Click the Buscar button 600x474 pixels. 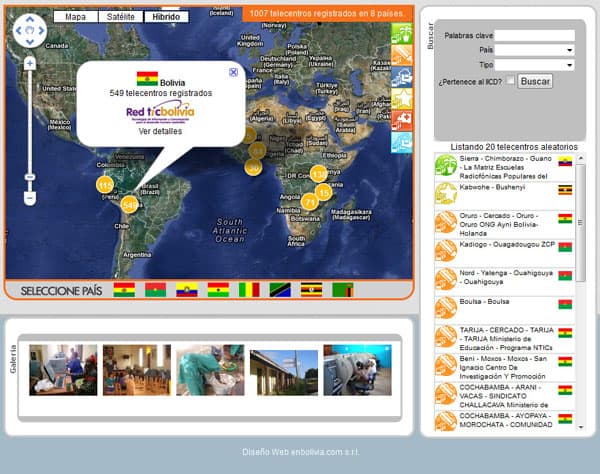535,81
